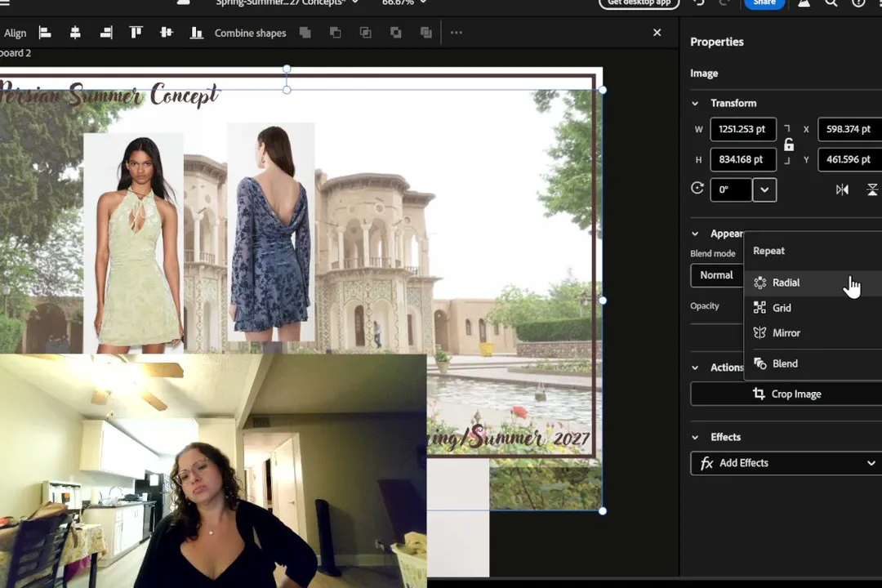Image resolution: width=882 pixels, height=588 pixels.
Task: Align objects to horizontal center
Action: (x=75, y=33)
